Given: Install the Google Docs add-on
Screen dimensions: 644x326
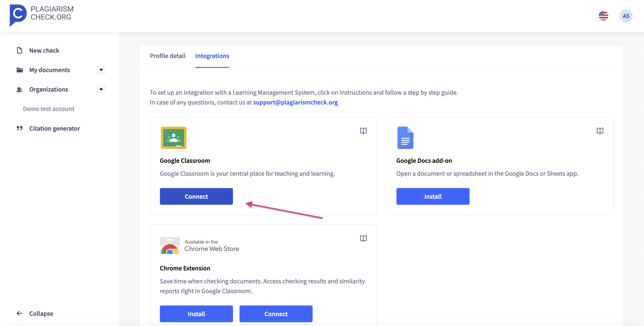Looking at the screenshot, I should tap(433, 196).
